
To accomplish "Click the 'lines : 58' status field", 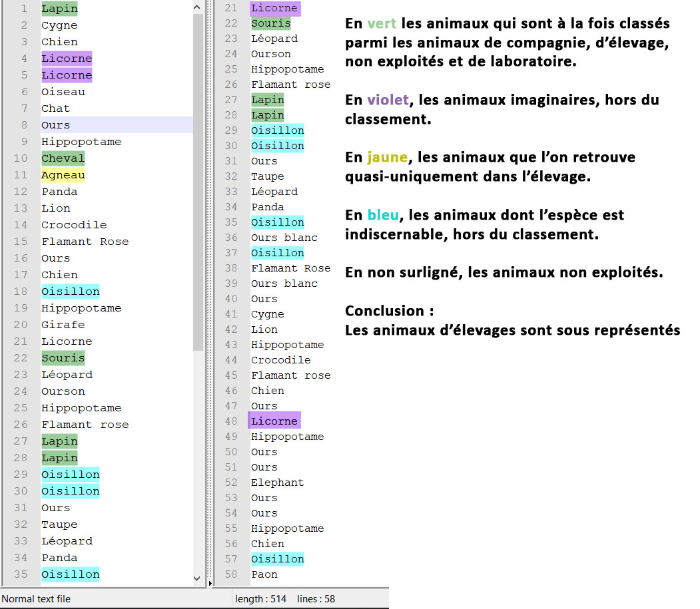I will click(x=316, y=599).
